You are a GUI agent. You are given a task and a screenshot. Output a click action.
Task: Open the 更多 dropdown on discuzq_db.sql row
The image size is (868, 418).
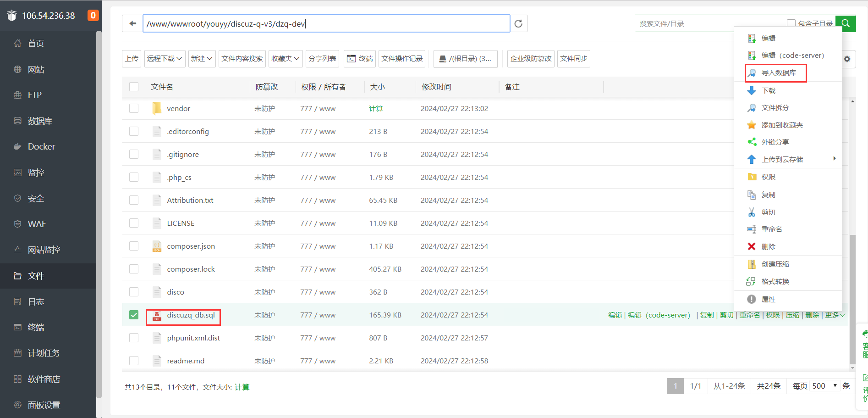(x=835, y=315)
